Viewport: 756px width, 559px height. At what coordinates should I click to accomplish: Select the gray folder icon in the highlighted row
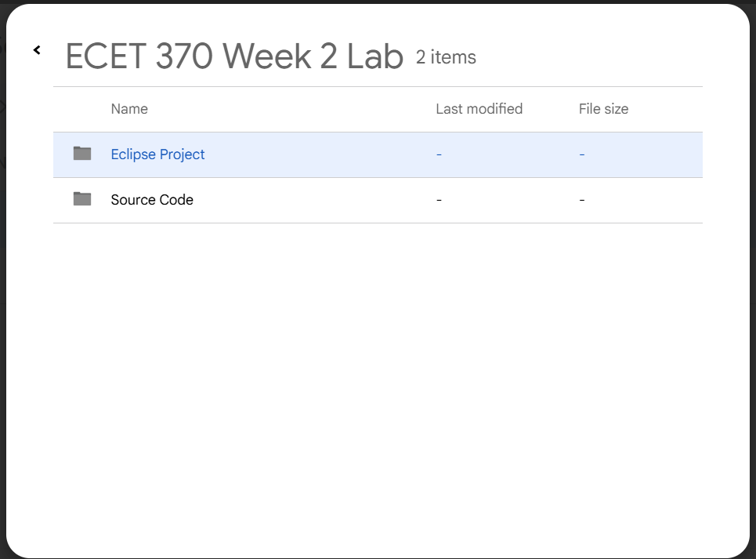pyautogui.click(x=81, y=154)
